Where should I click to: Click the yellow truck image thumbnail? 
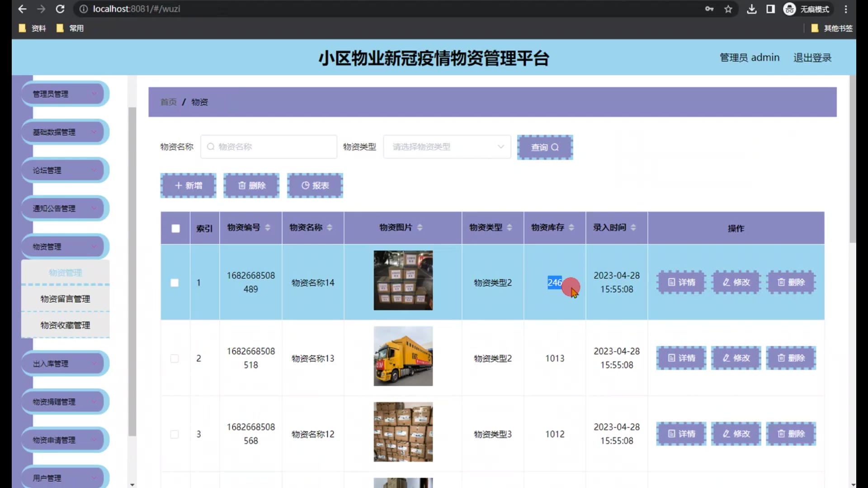click(403, 356)
